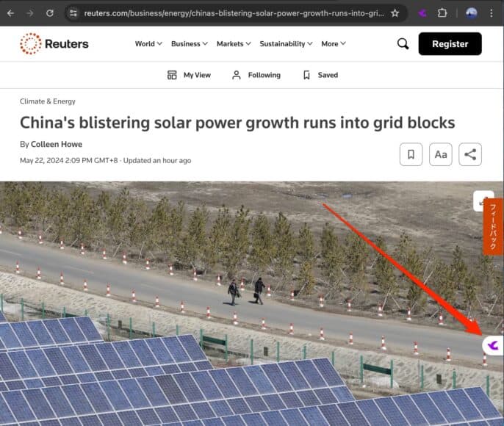Click the purple floating extension badge
The image size is (504, 426).
pos(492,344)
